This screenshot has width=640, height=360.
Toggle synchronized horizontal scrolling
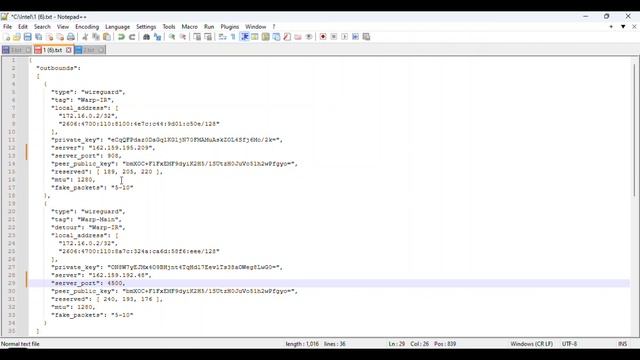208,37
